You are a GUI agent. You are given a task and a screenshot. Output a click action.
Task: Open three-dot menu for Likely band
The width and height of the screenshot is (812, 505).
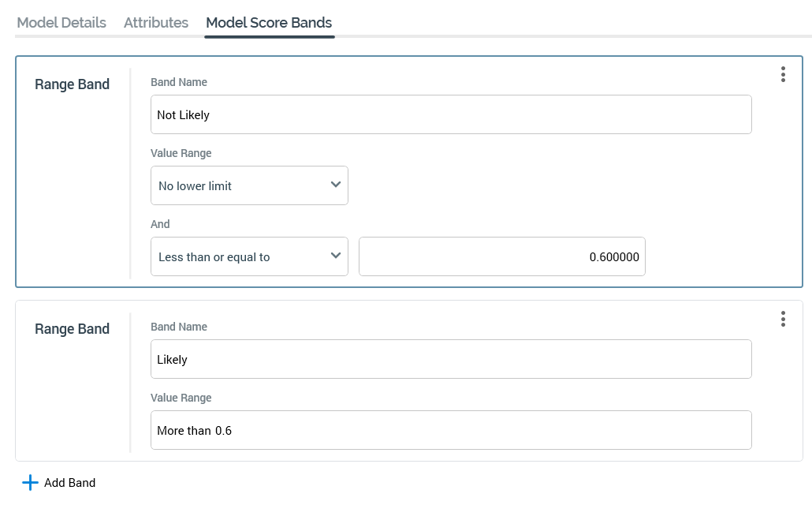[x=783, y=319]
